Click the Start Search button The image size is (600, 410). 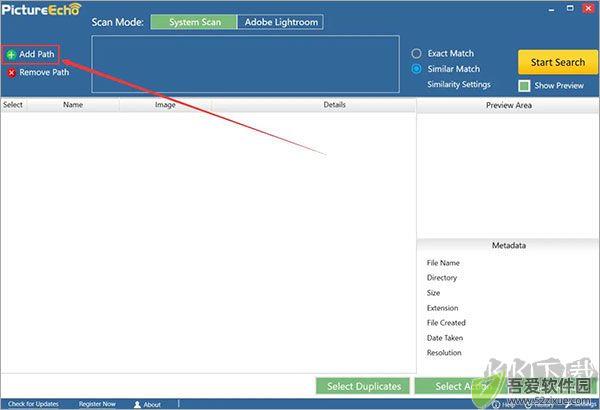[x=558, y=62]
